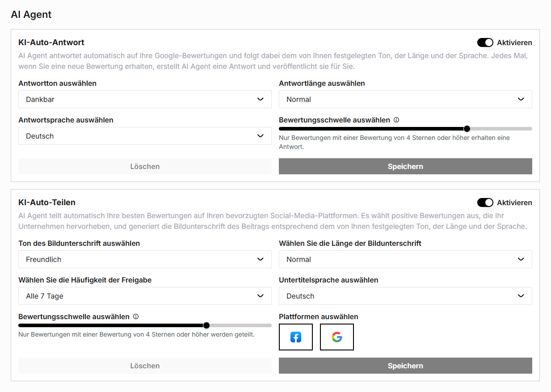Expand the Länge der Bildunterschrift dropdown
Screen dimensions: 551x392
405,259
